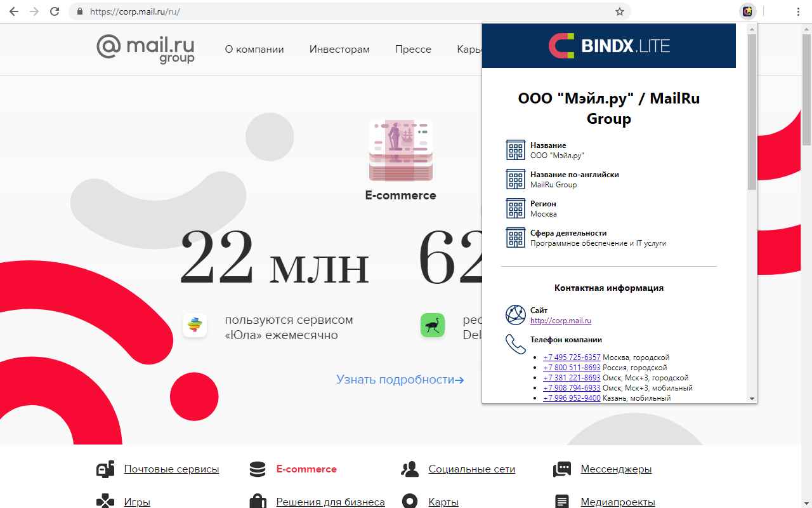Call the Moscow number +7 495 725-6357
812x508 pixels.
click(x=572, y=358)
